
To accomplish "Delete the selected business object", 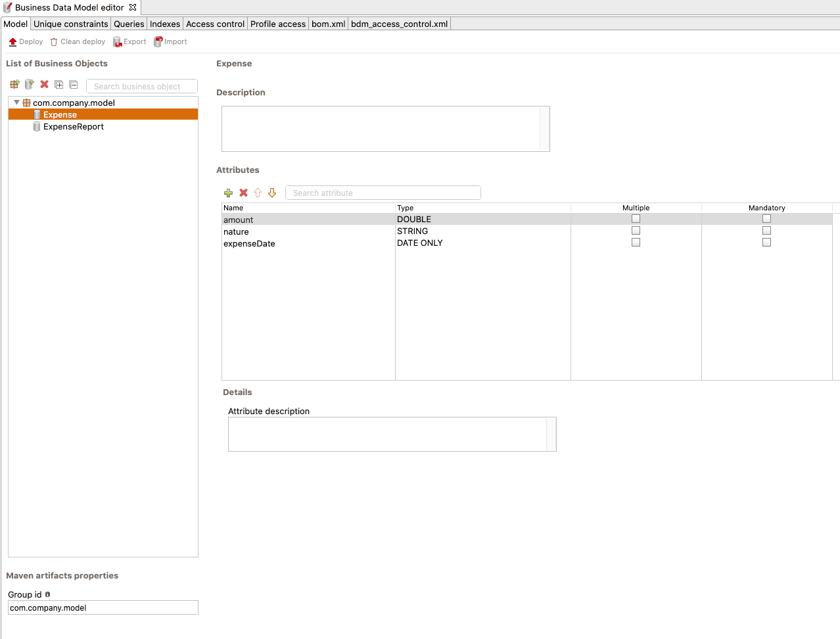I will pos(44,84).
